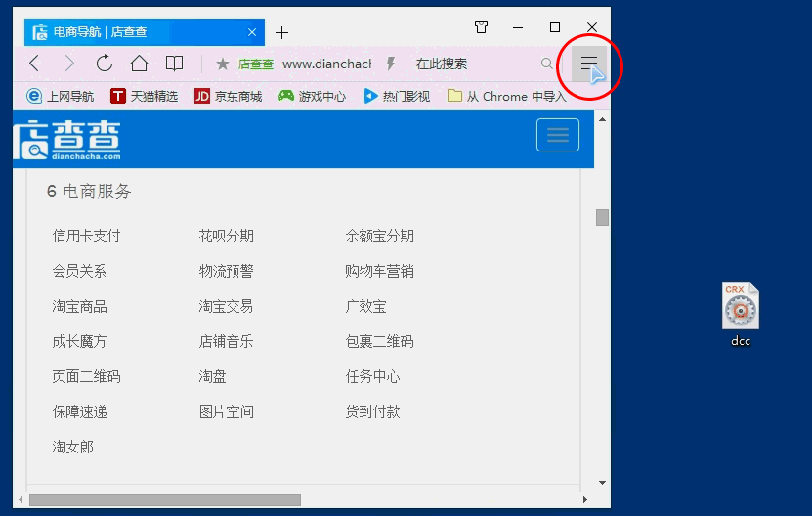812x516 pixels.
Task: Expand the website hamburger navigation menu
Action: pos(558,135)
